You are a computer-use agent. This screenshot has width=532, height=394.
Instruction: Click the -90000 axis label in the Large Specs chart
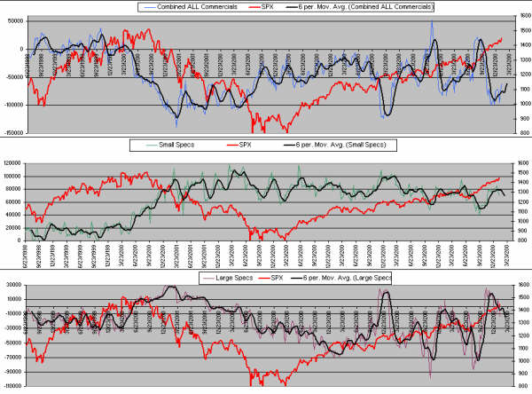(13, 372)
